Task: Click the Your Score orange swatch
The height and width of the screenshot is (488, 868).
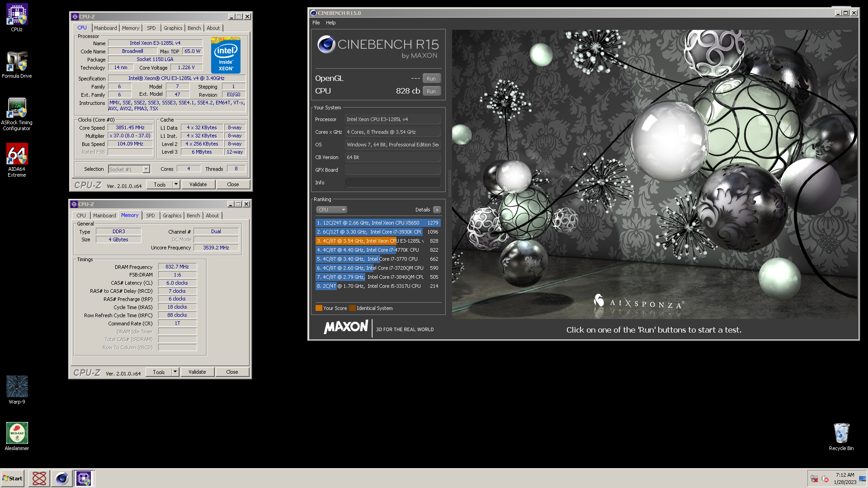Action: (x=319, y=308)
